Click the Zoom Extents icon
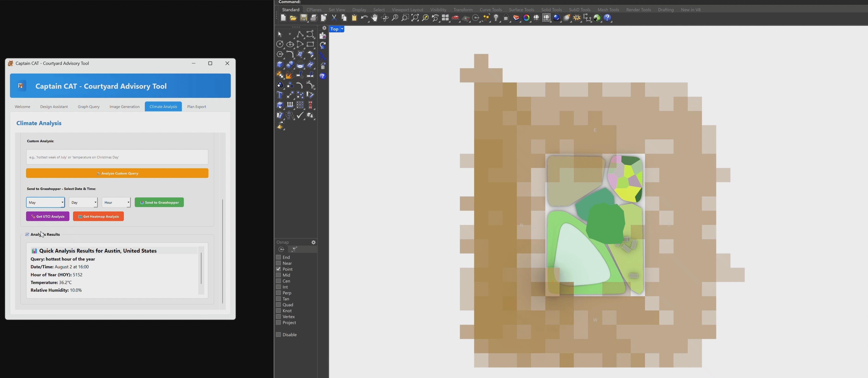868x378 pixels. click(415, 18)
